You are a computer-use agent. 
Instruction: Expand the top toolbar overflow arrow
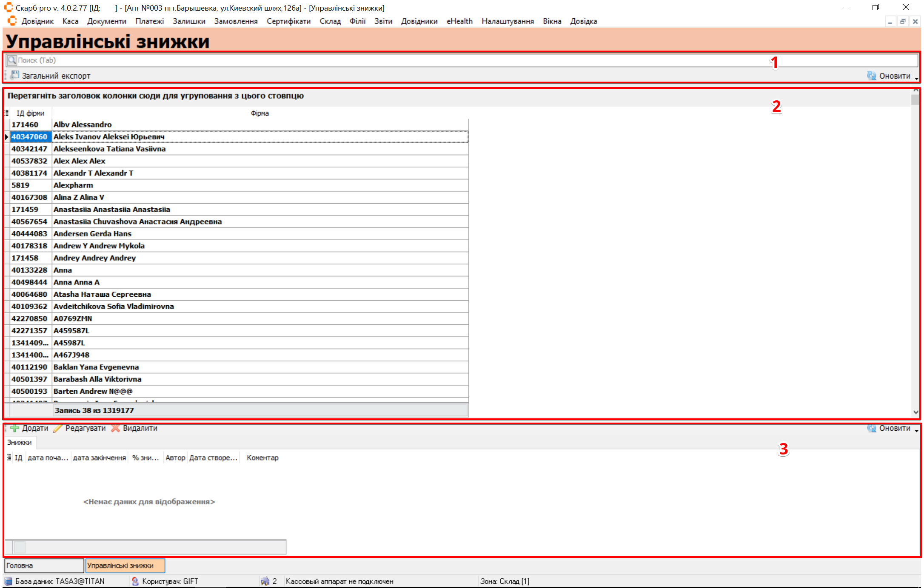click(x=916, y=79)
